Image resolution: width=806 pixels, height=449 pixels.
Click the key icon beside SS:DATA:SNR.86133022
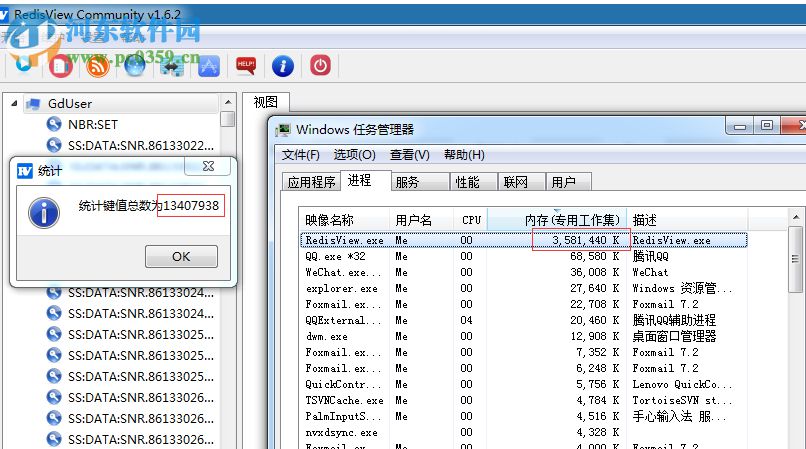pyautogui.click(x=53, y=145)
